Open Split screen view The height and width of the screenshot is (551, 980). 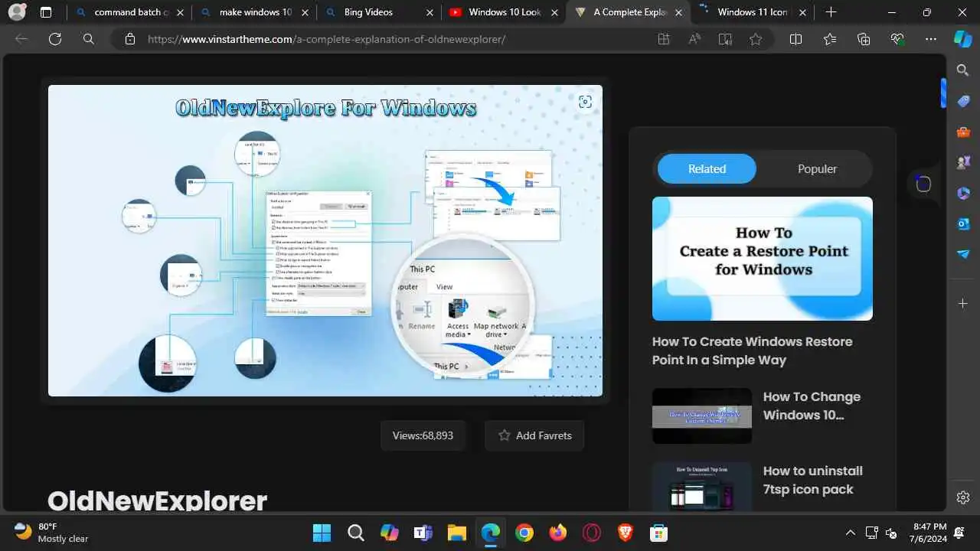tap(795, 39)
